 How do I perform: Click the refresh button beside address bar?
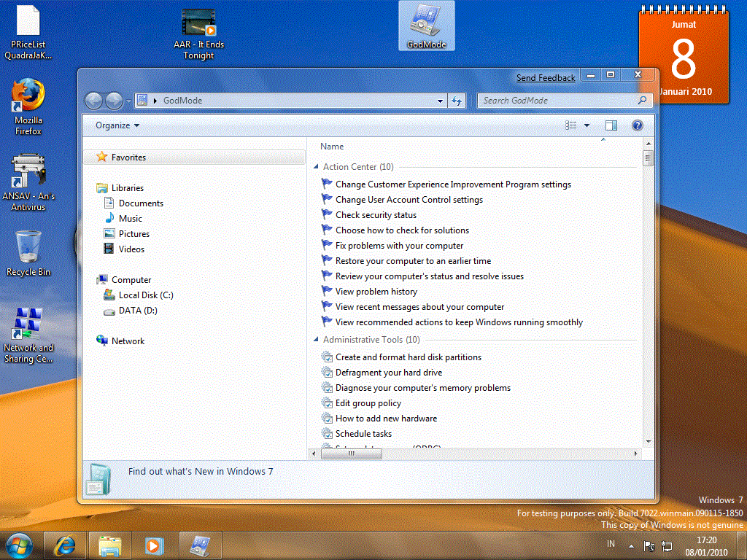pos(457,101)
